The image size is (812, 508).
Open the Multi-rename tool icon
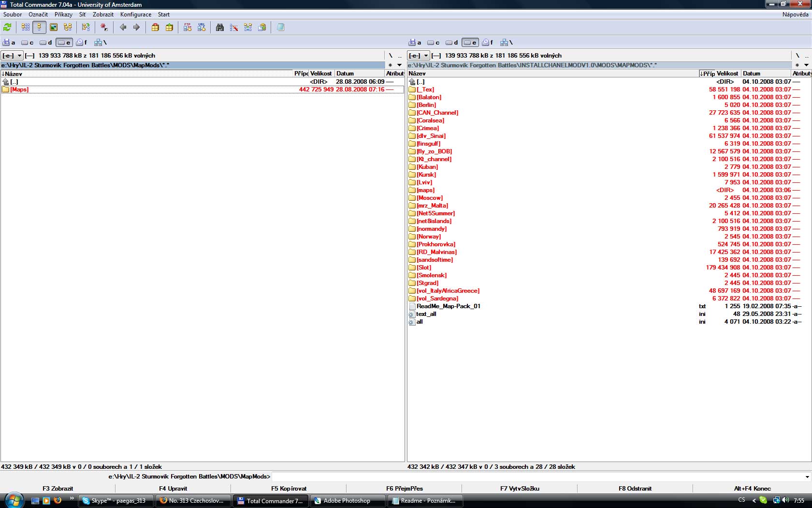tap(234, 28)
